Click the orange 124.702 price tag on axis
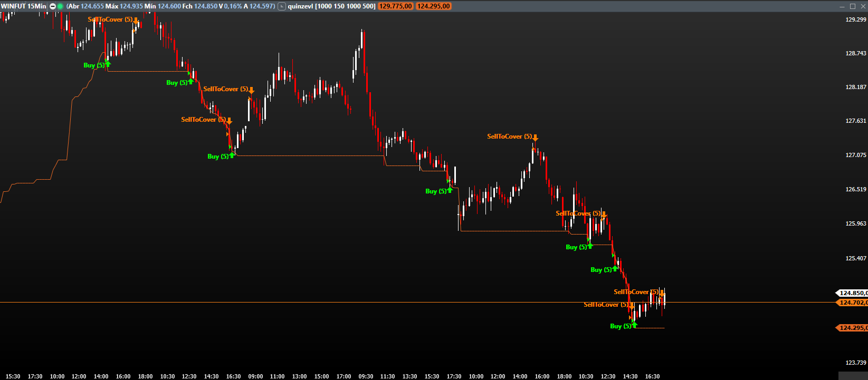The height and width of the screenshot is (380, 868). pyautogui.click(x=852, y=303)
